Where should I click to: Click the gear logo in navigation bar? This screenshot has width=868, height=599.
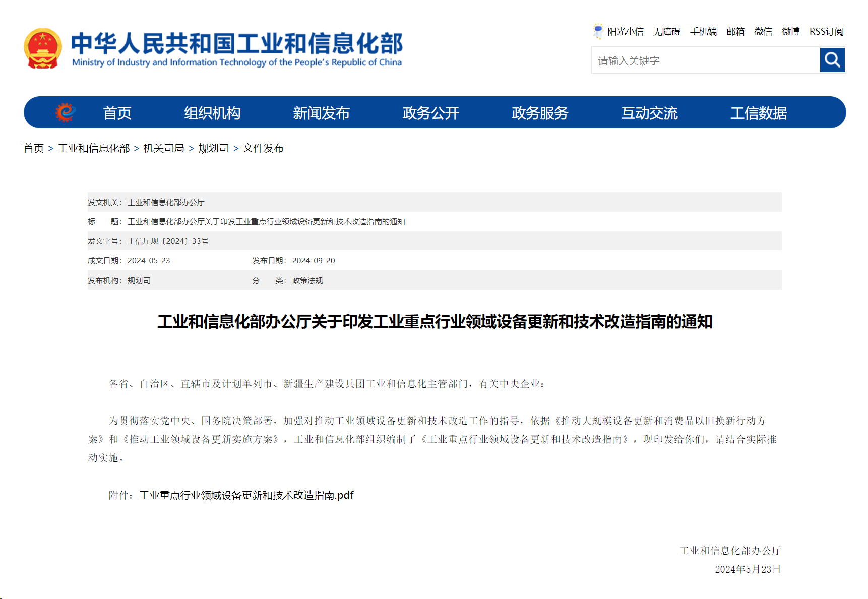coord(66,112)
